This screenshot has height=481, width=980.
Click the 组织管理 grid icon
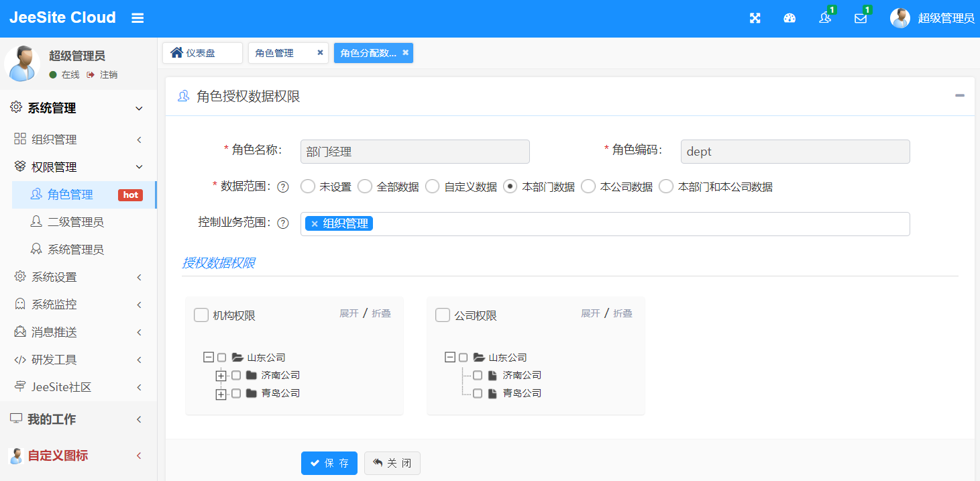pyautogui.click(x=20, y=139)
